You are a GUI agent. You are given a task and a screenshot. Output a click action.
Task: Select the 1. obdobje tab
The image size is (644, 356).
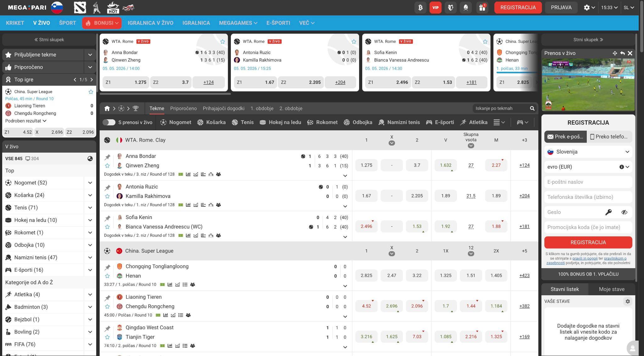(x=262, y=108)
